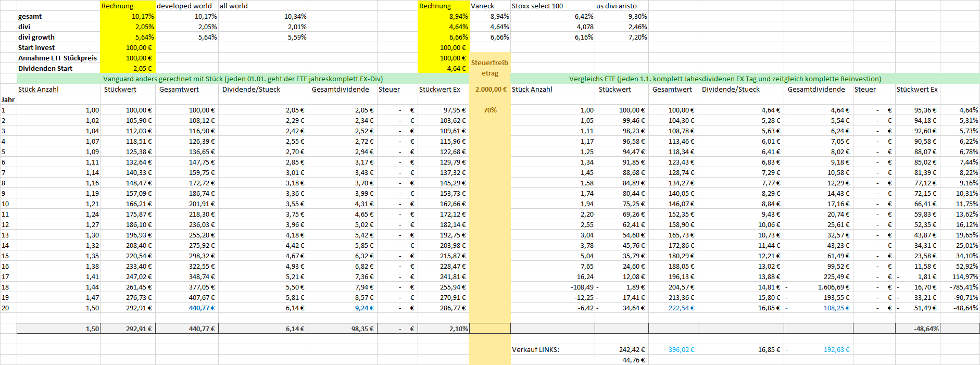
Task: Select the 'us divi aristo' header cell
Action: 622,6
